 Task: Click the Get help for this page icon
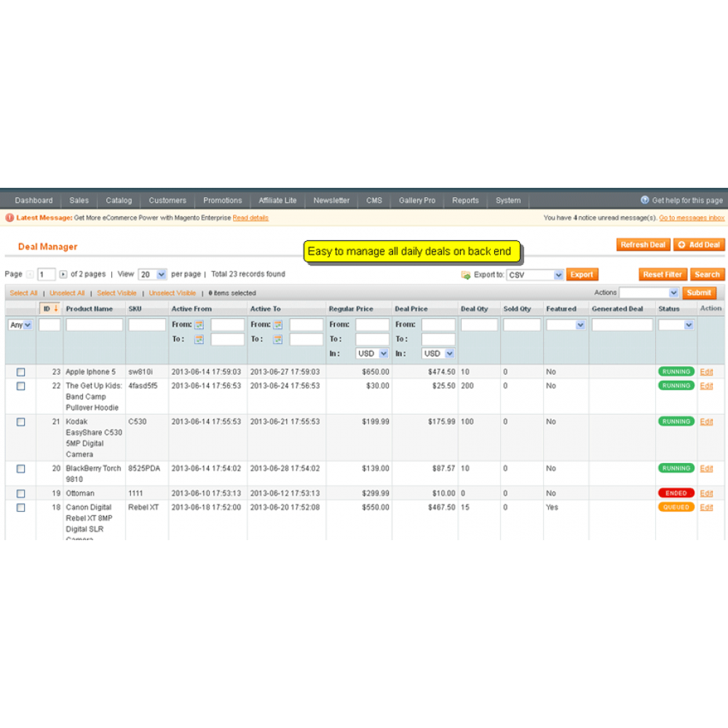tap(645, 200)
